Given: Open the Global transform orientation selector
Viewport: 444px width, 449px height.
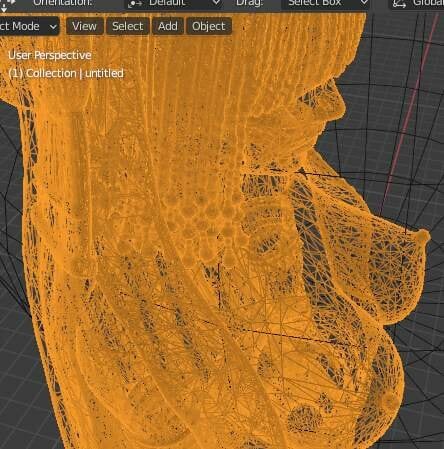Looking at the screenshot, I should point(417,4).
